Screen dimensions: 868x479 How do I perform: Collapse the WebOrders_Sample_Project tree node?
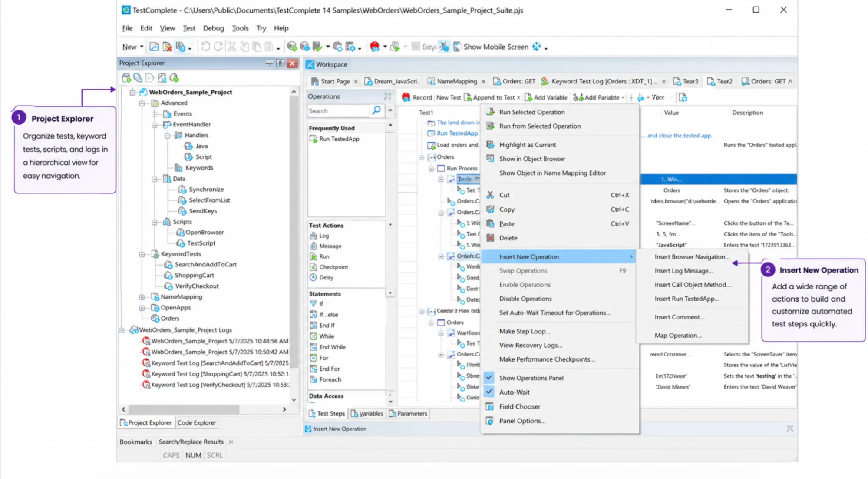point(133,92)
